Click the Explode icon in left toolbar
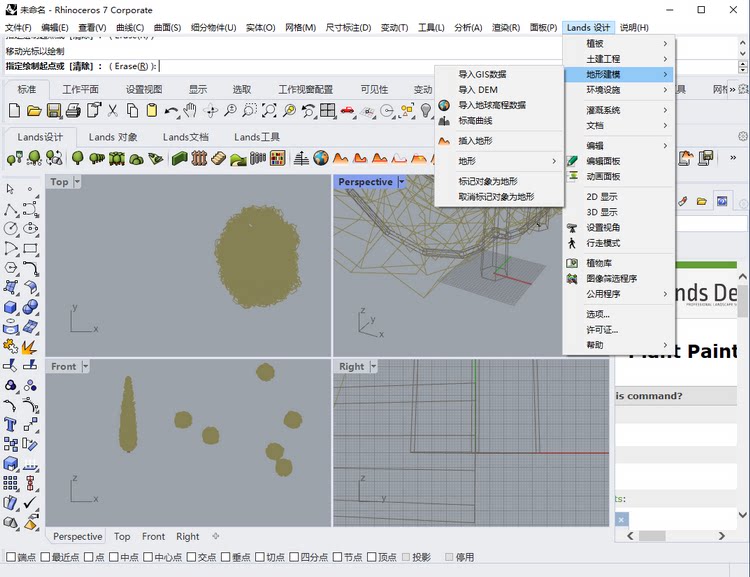The image size is (750, 577). [x=30, y=346]
